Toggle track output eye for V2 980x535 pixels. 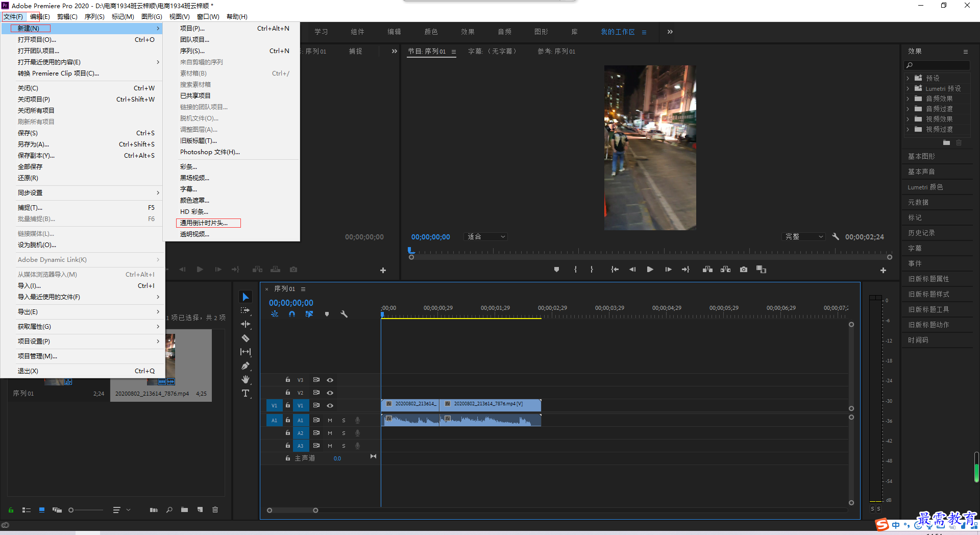click(x=330, y=393)
